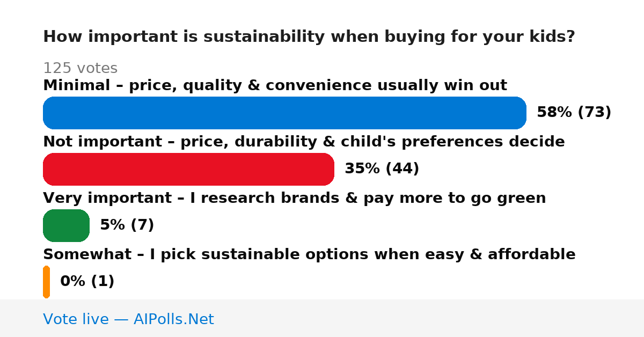Click the 0% (1) result label

tap(87, 282)
